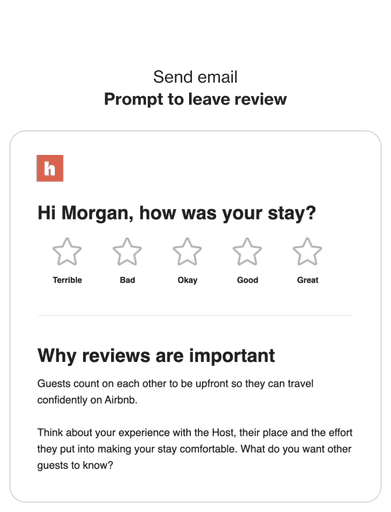Click the 'Think about your experience' paragraph
This screenshot has height=512, width=391.
(x=195, y=449)
